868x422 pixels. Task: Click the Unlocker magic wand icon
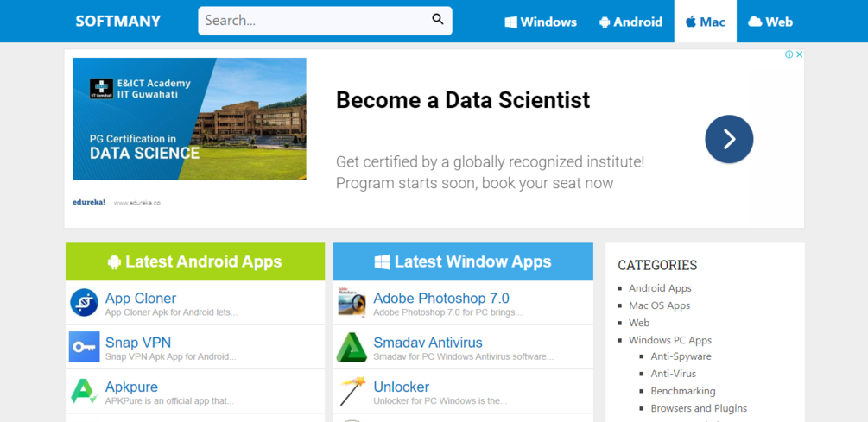352,391
